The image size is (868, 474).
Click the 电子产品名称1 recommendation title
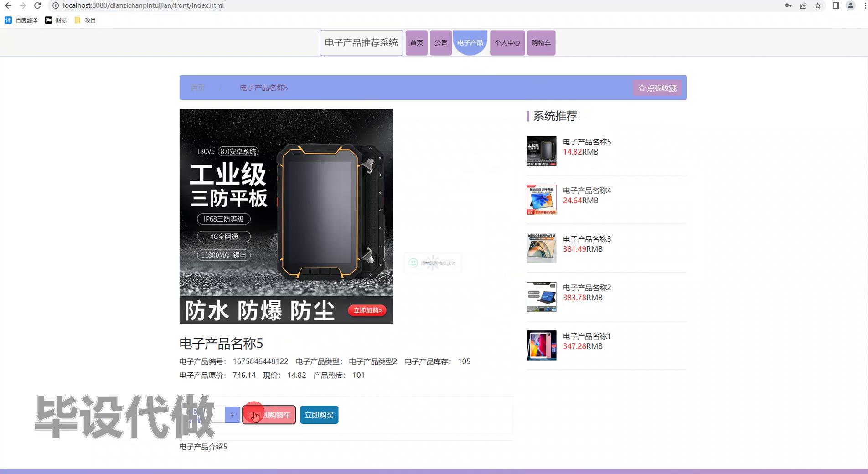pos(587,336)
